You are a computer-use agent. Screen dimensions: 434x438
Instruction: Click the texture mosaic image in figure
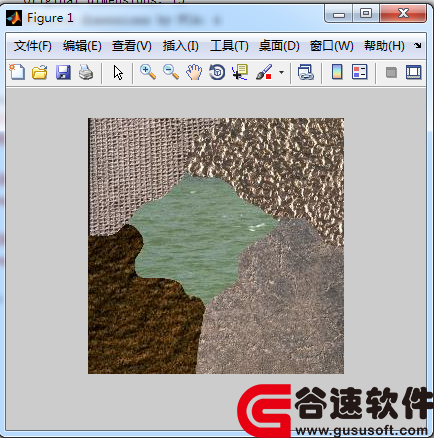click(x=216, y=246)
